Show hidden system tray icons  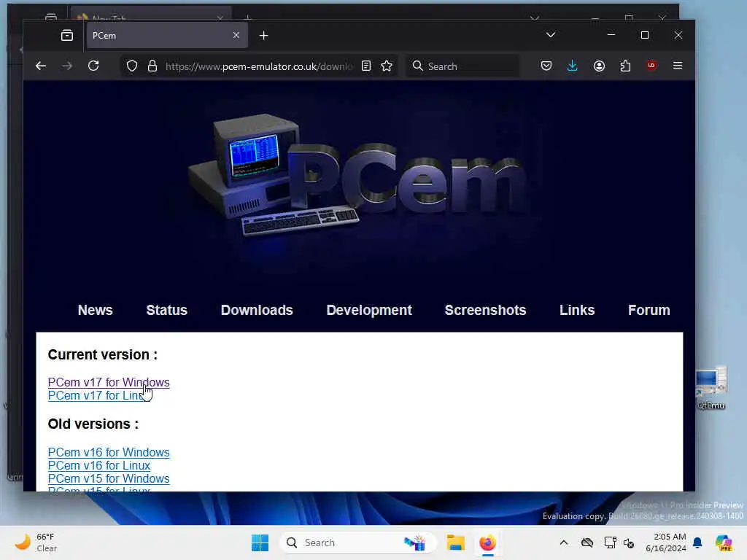pos(564,542)
